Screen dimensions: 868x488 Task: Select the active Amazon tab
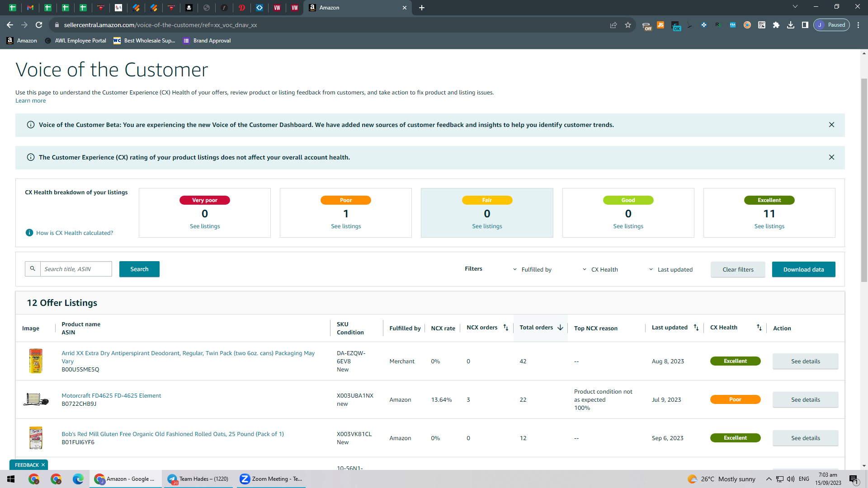(357, 8)
